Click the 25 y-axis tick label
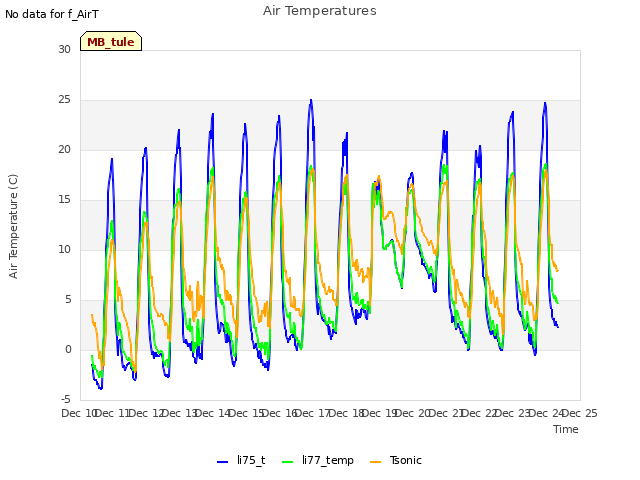 point(64,100)
